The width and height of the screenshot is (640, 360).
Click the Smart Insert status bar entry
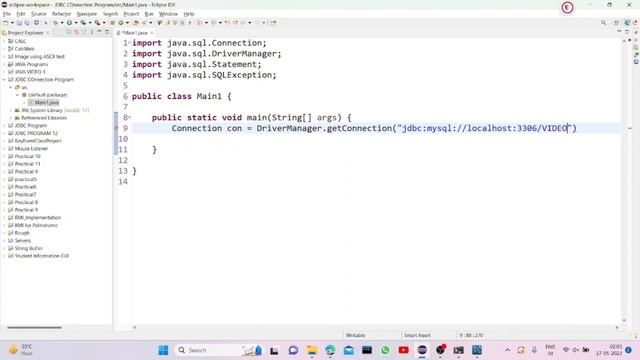coord(417,335)
